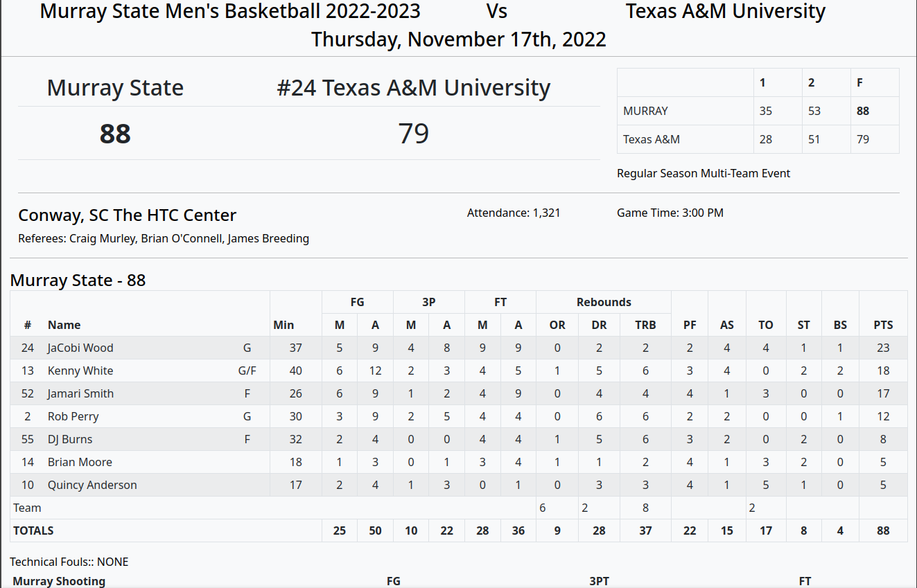Viewport: 917px width, 588px height.
Task: Click the Min column header
Action: (x=283, y=325)
